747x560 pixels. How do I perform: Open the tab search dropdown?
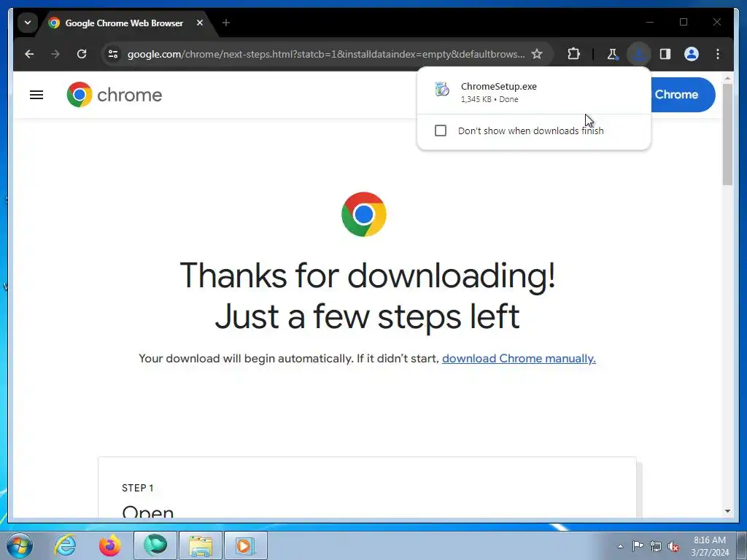(28, 23)
